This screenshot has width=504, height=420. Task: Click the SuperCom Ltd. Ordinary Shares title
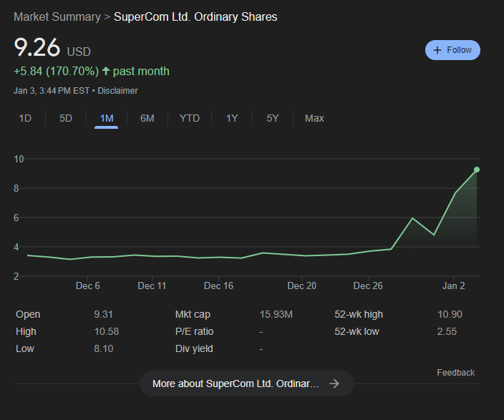195,16
